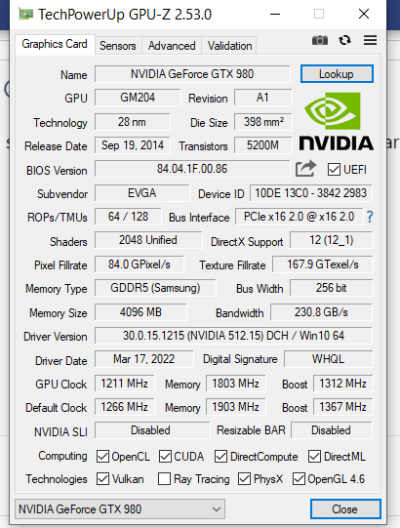The image size is (400, 528).
Task: Click the BIOS Version field 84.04.1F.00.86
Action: pyautogui.click(x=192, y=169)
